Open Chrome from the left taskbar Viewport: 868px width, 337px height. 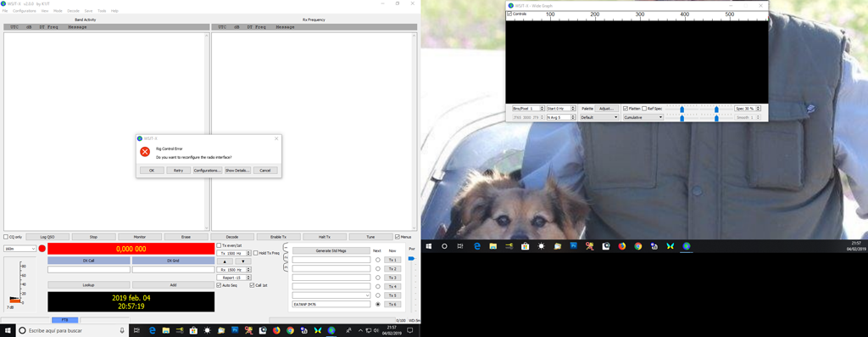[290, 330]
